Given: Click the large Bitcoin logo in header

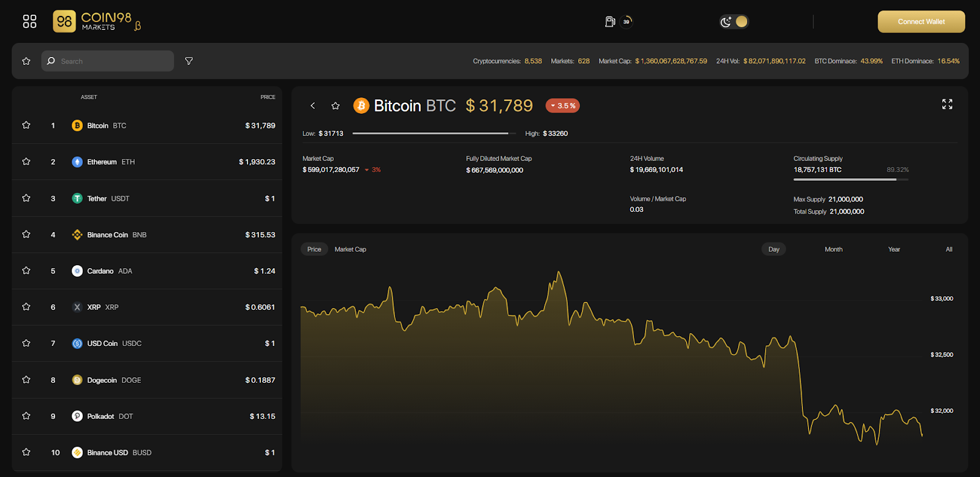Looking at the screenshot, I should tap(361, 106).
